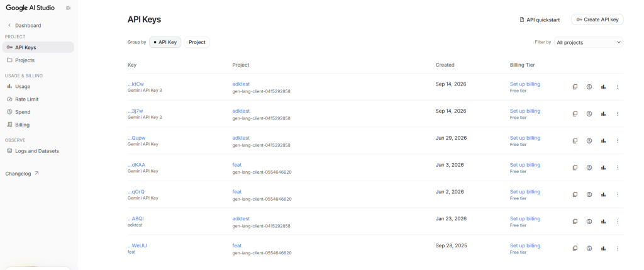Select API Keys in sidebar
Image resolution: width=644 pixels, height=270 pixels.
coord(38,47)
